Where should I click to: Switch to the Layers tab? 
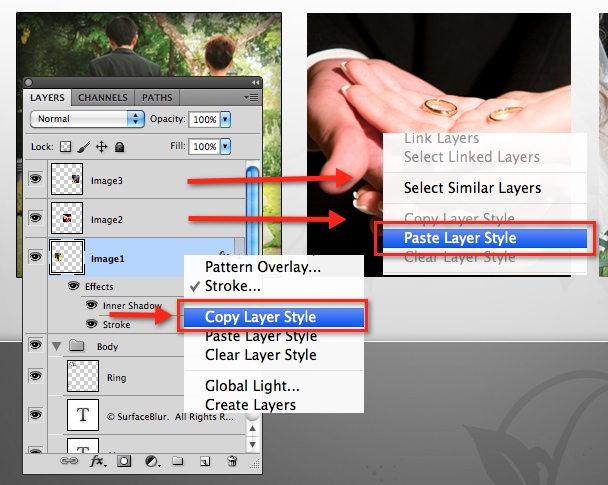47,97
